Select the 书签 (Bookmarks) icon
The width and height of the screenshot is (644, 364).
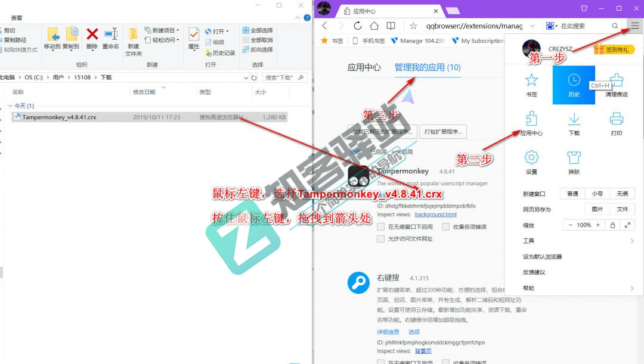point(531,82)
